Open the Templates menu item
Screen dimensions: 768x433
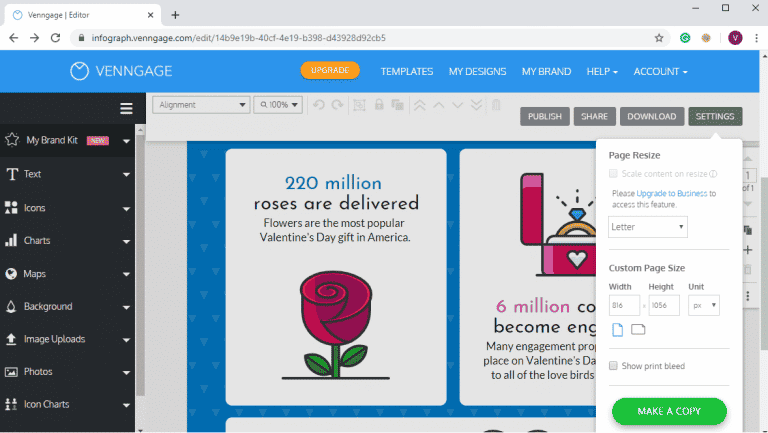[406, 72]
